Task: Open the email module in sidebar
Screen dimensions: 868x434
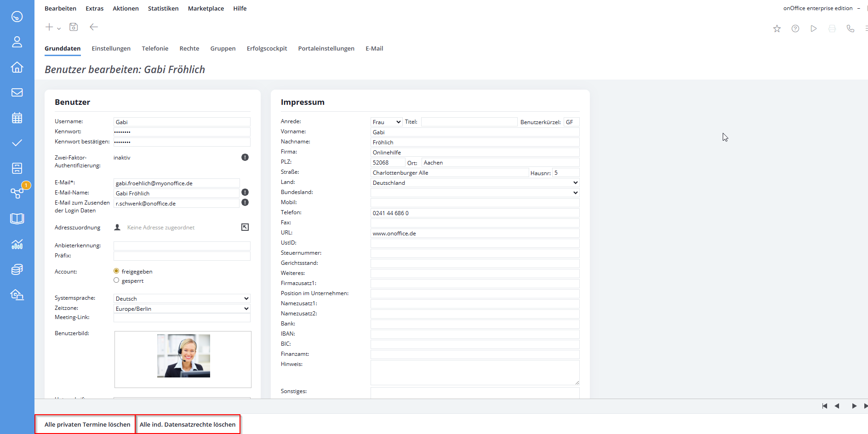Action: pos(17,92)
